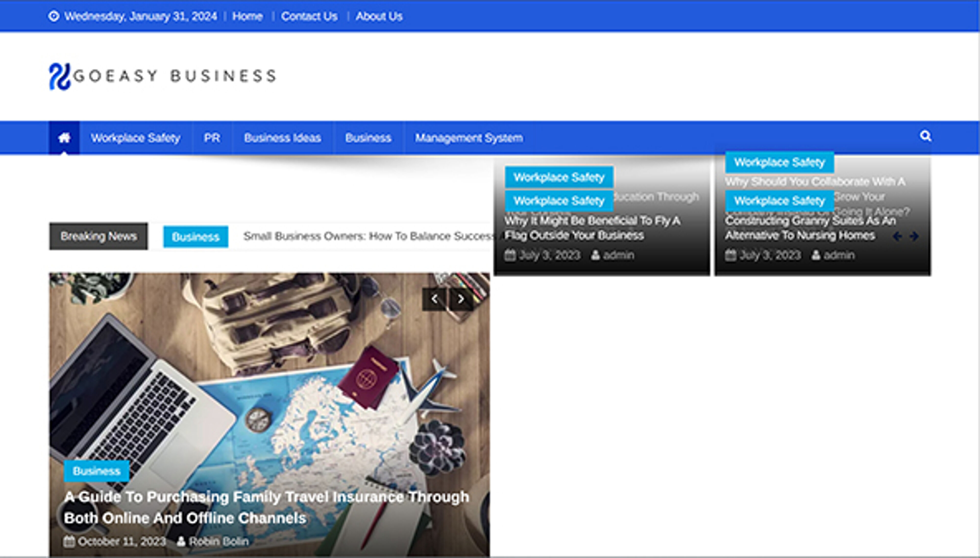Select the PR menu entry
The width and height of the screenshot is (980, 558).
click(212, 138)
